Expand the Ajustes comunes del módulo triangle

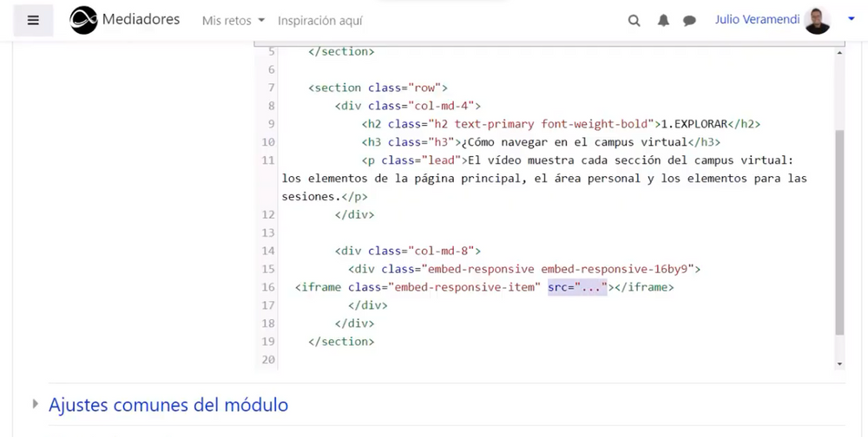tap(36, 404)
